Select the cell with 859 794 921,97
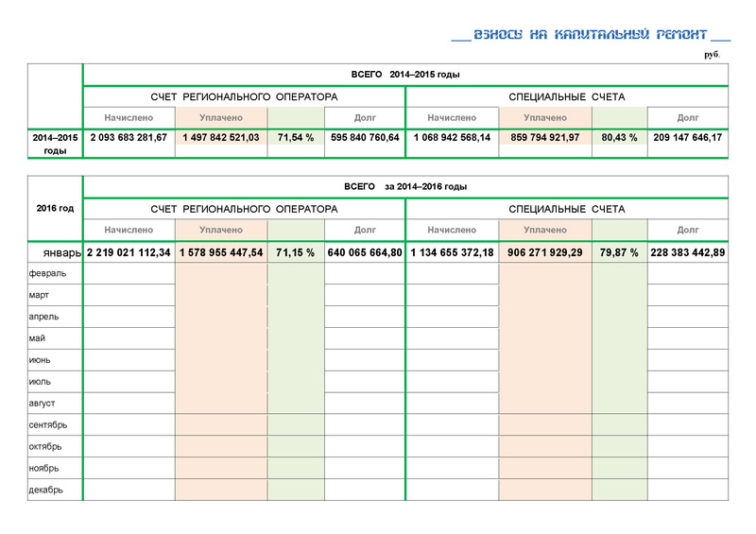 pyautogui.click(x=545, y=137)
